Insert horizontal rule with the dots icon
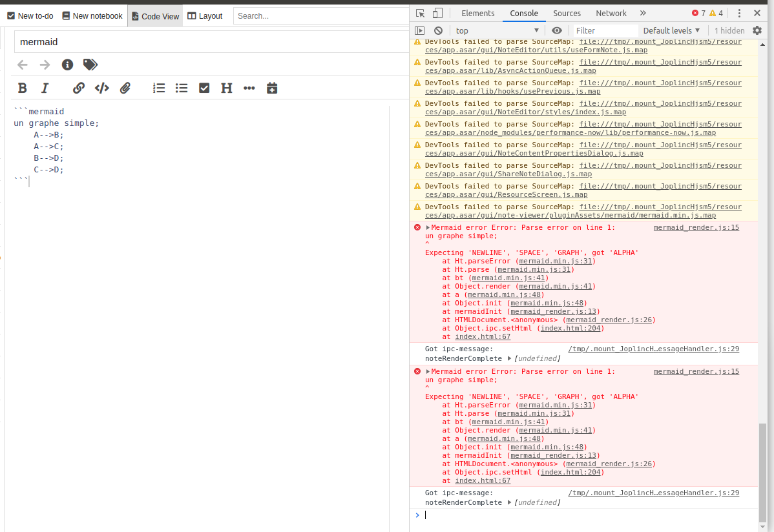774x532 pixels. [x=249, y=88]
